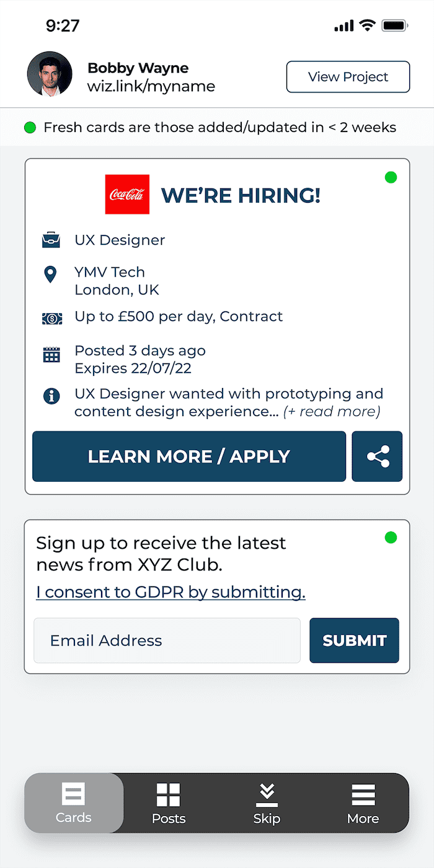Expand description via read more
The image size is (434, 868).
(332, 412)
